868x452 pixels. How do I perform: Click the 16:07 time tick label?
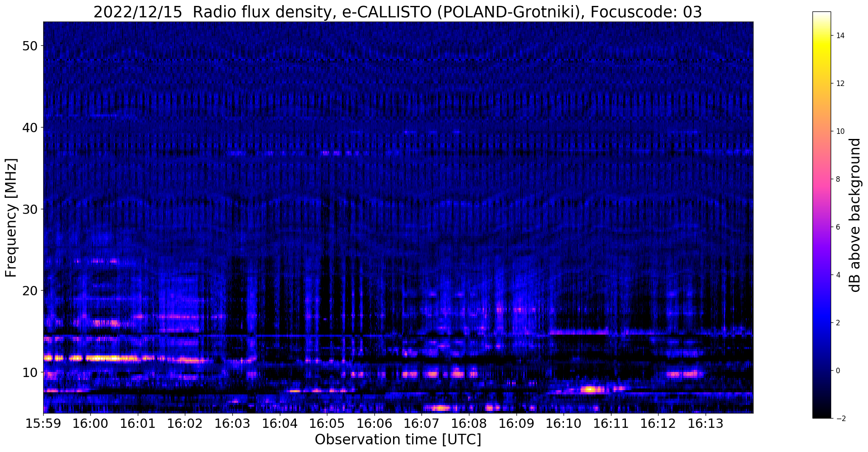click(x=421, y=423)
